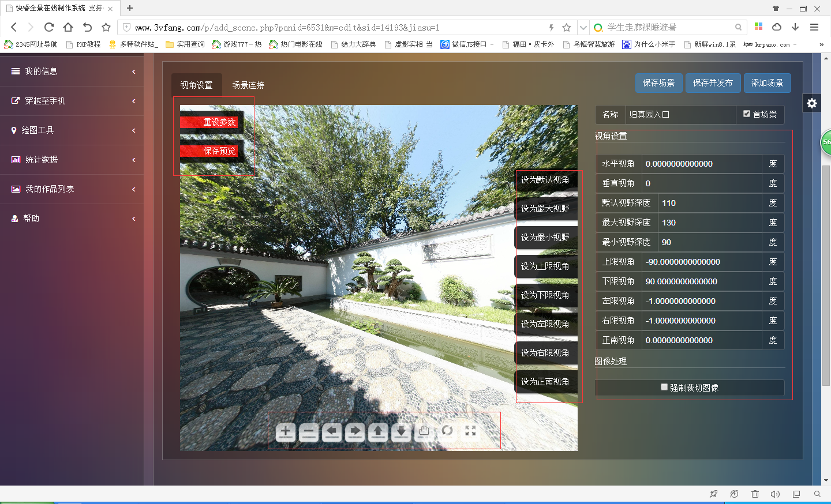Expand the 穿越至手机 sidebar menu
Image resolution: width=831 pixels, height=504 pixels.
72,101
